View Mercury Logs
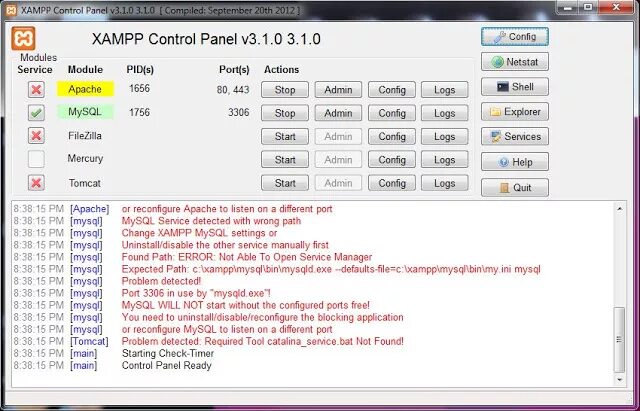Viewport: 640px width, 411px height. pos(444,160)
